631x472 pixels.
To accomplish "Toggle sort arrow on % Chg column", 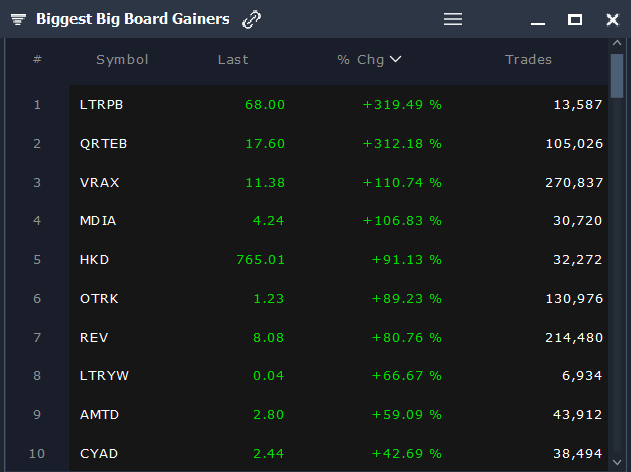I will 396,59.
